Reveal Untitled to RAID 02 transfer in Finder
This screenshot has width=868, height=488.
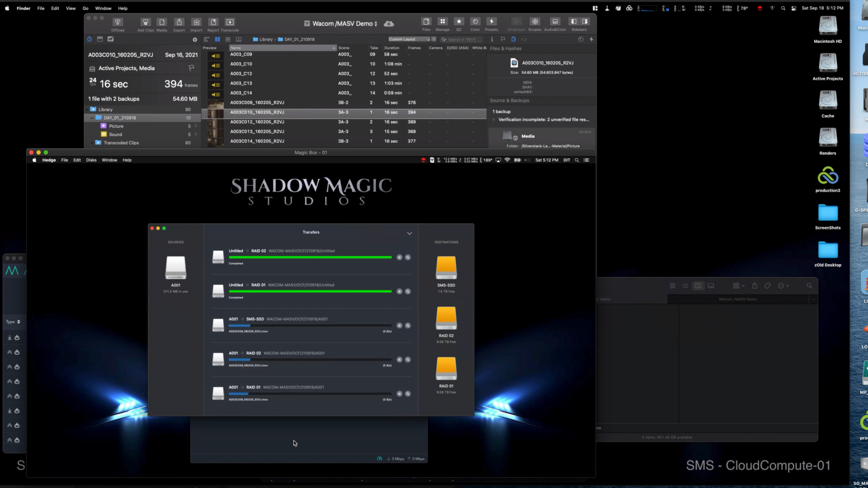click(408, 258)
